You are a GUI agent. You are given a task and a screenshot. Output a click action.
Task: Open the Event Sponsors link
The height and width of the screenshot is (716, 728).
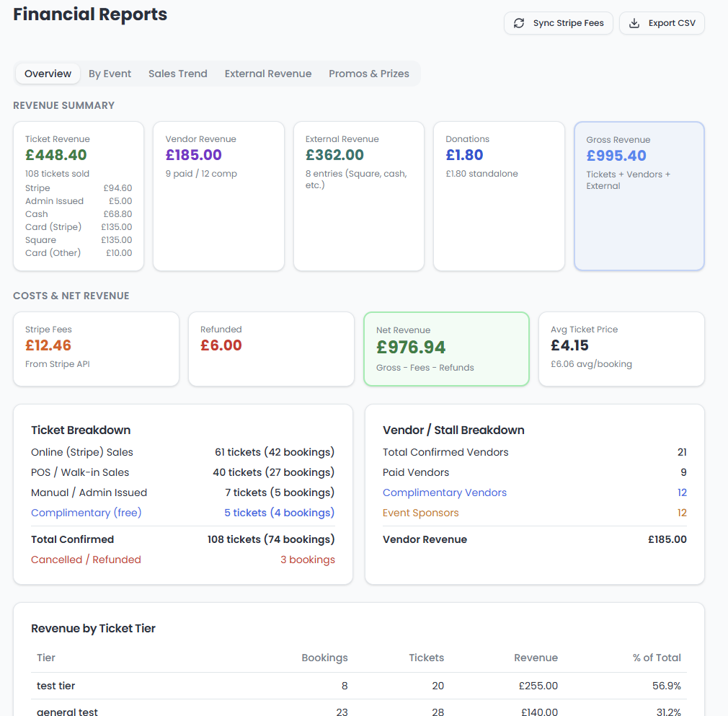point(421,513)
